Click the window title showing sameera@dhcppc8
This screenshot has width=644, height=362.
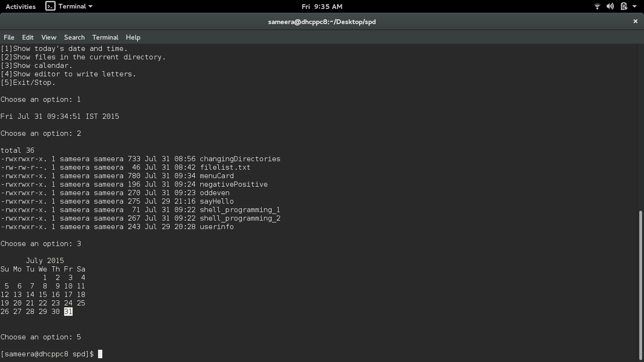(322, 21)
